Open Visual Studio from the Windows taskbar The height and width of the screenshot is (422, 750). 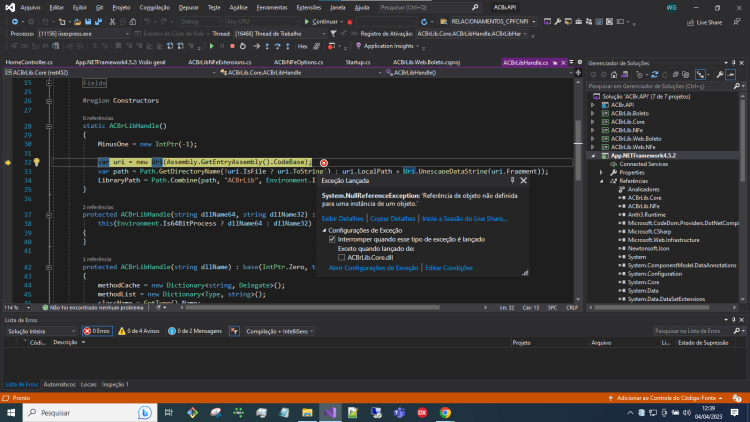pyautogui.click(x=330, y=412)
